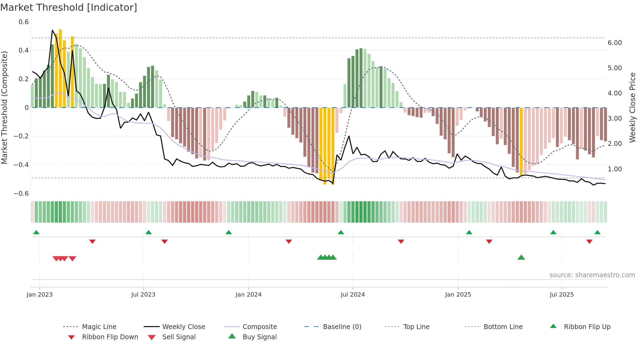Click the Jul 2023 x-axis label

[143, 294]
